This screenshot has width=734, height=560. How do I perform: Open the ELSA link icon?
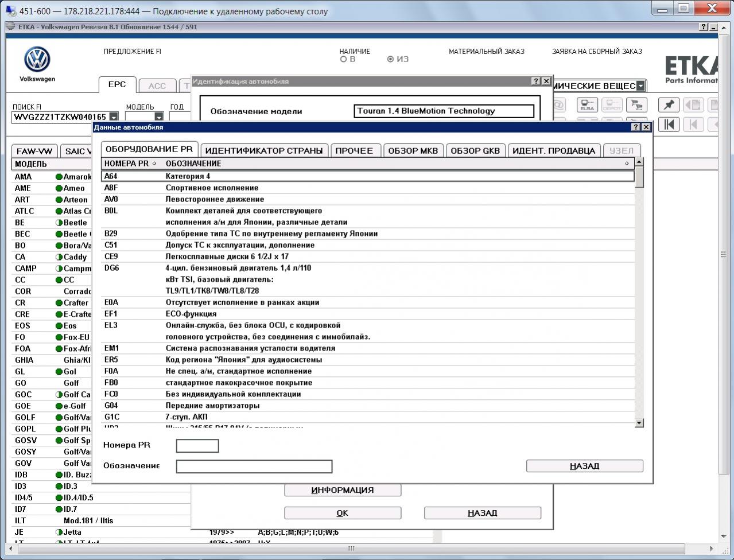(587, 105)
